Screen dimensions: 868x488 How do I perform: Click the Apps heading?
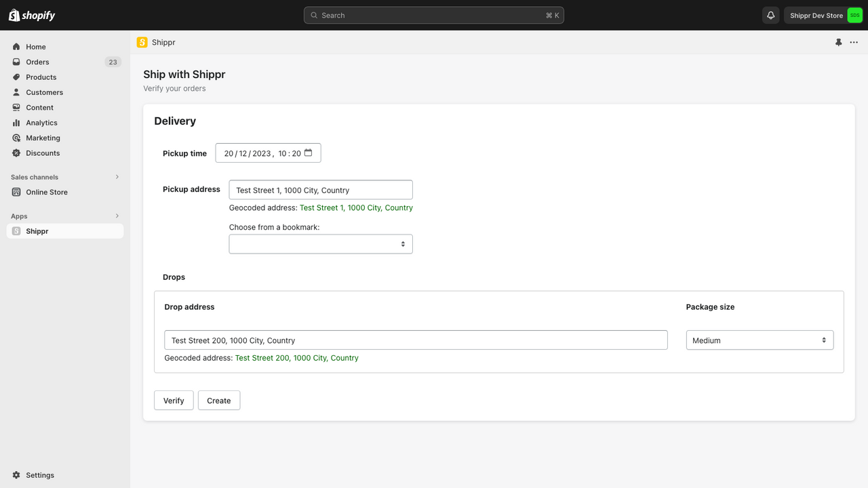(19, 216)
